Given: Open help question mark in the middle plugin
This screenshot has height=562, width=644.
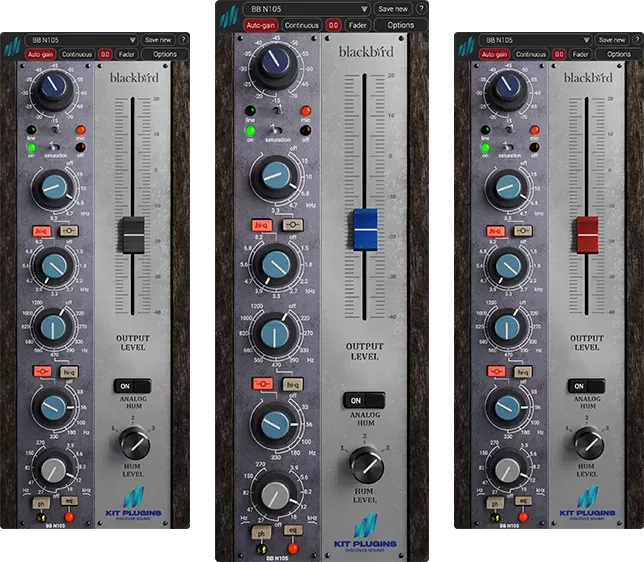Looking at the screenshot, I should click(x=421, y=9).
